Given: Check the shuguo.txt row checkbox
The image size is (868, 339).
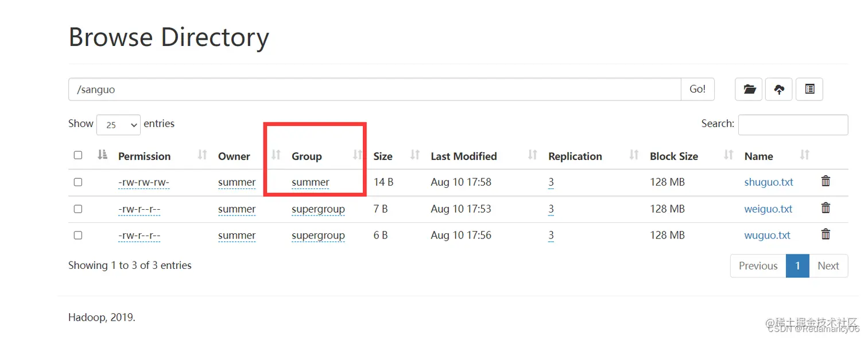Looking at the screenshot, I should point(78,182).
